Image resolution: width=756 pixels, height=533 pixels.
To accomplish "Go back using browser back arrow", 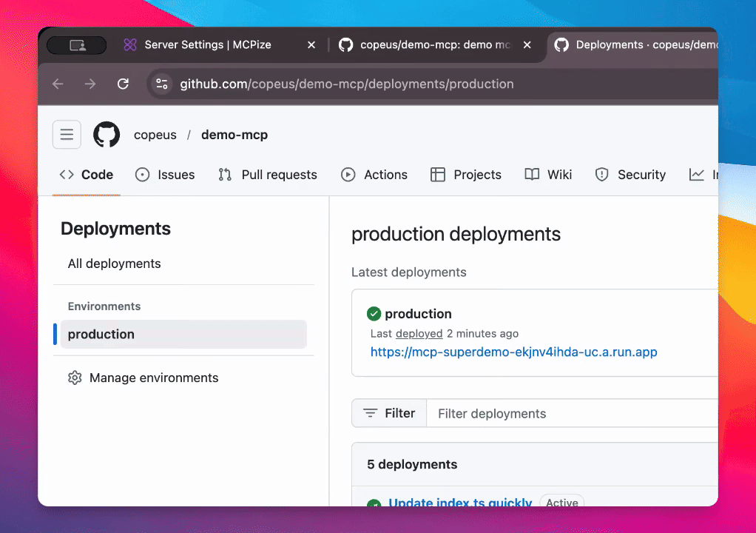I will (x=58, y=84).
